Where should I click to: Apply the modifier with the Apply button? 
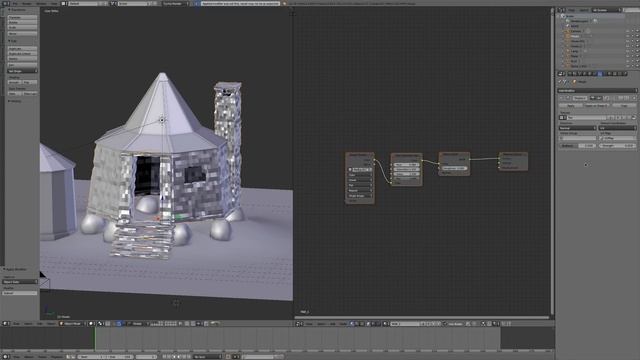pos(571,105)
